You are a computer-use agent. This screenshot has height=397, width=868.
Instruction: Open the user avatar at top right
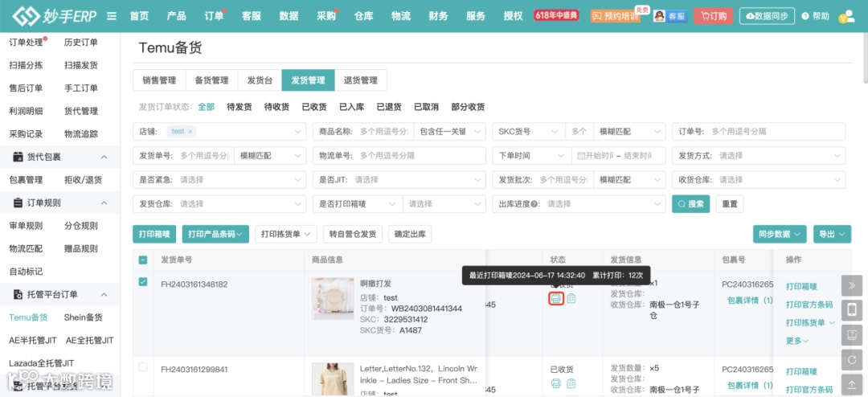click(x=847, y=17)
